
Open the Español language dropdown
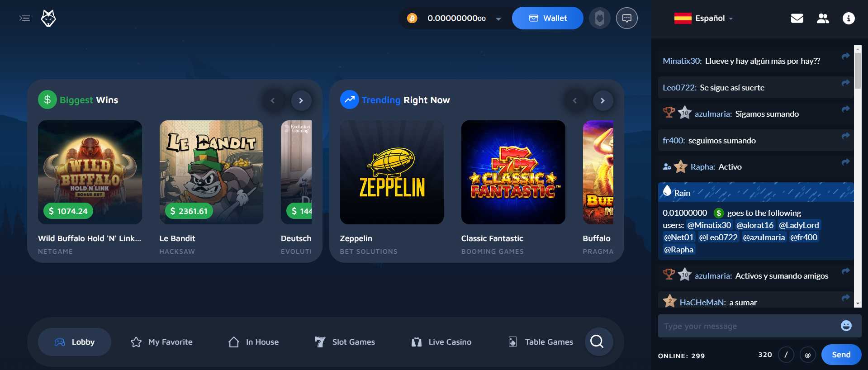(703, 18)
